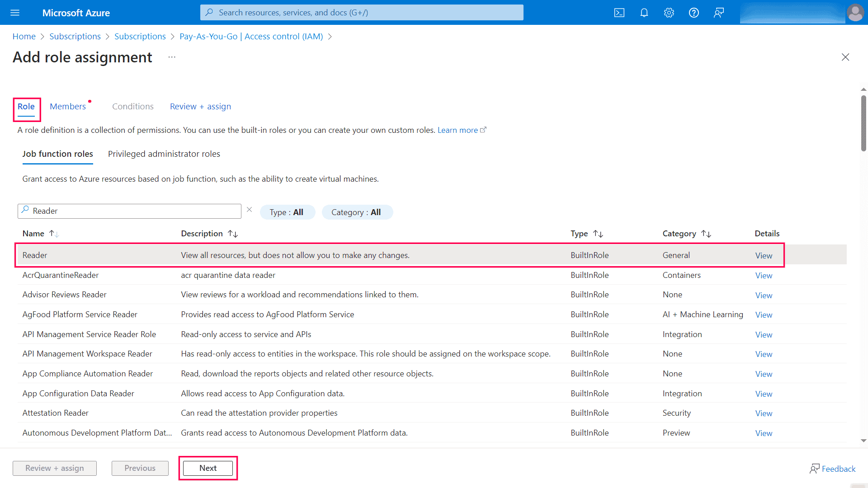868x488 pixels.
Task: Send feedback via the smiley icon
Action: click(x=718, y=12)
